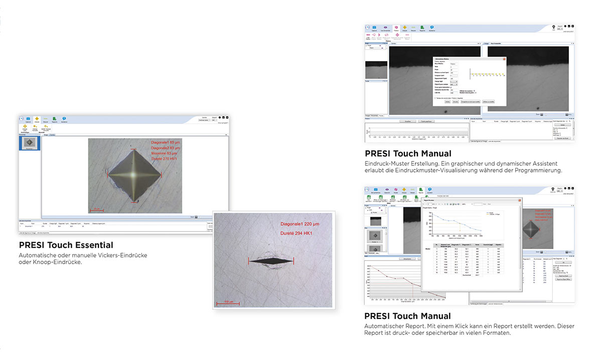Screen dimensions: 602x364
Task: Click lamp light icon in report window
Action: click(552, 189)
